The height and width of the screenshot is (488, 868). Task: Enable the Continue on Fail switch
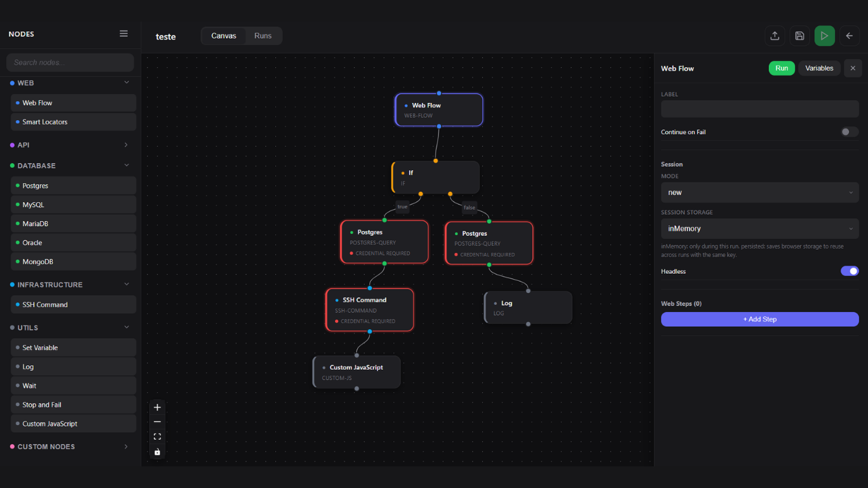[849, 132]
